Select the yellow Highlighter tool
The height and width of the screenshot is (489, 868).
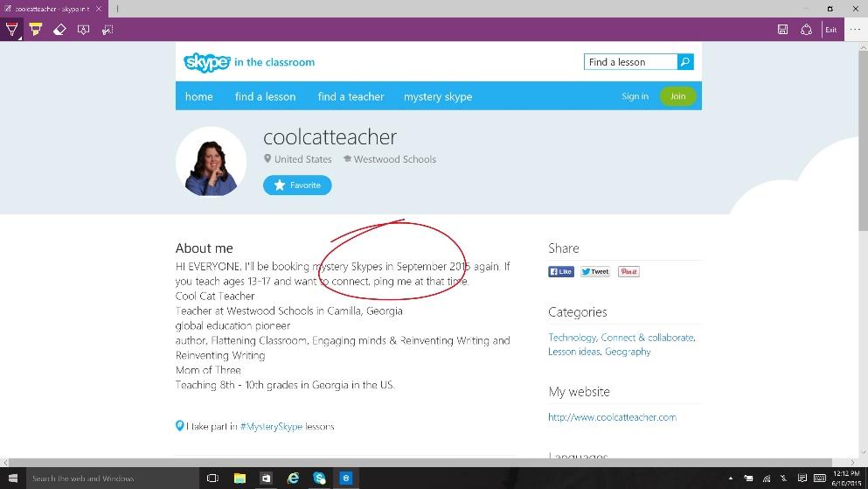[x=36, y=30]
